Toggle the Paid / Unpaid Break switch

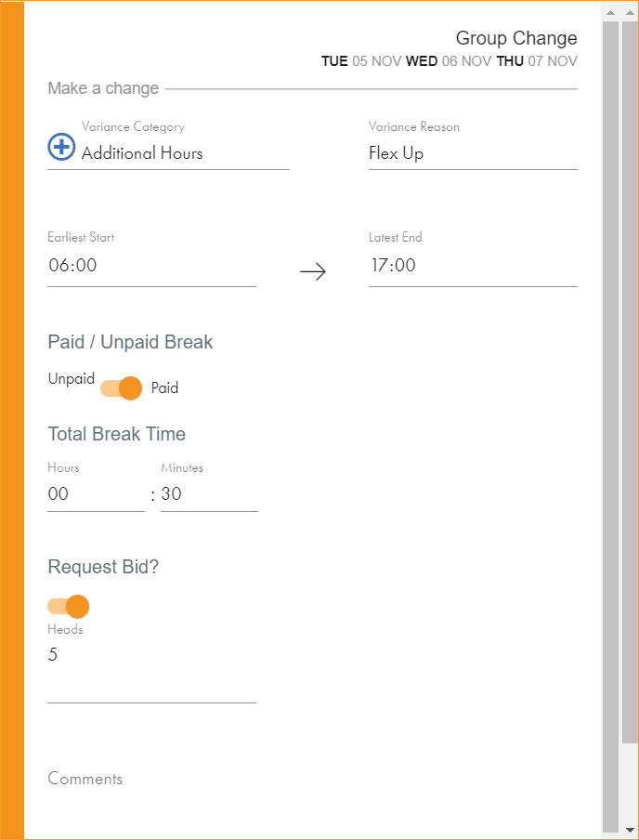(x=122, y=387)
